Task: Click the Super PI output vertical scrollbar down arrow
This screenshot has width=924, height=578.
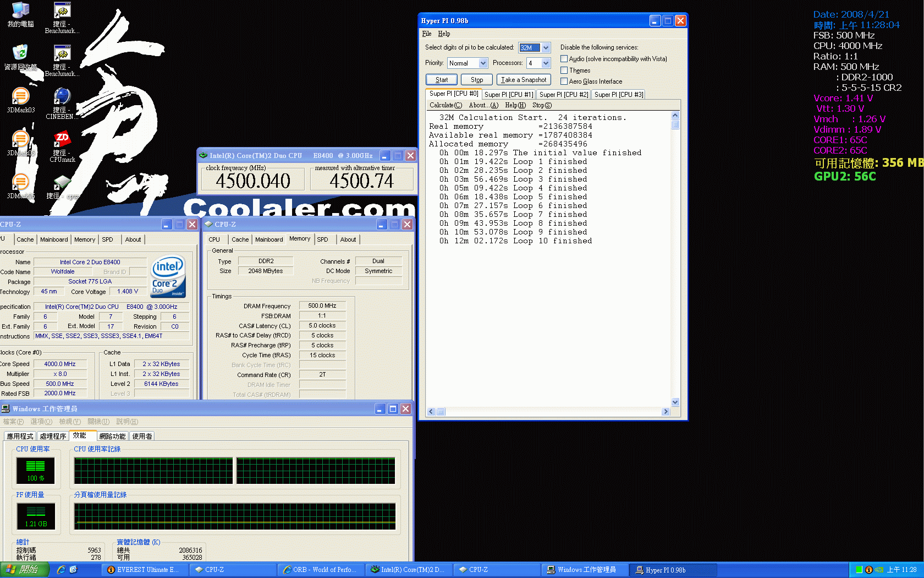Action: point(675,402)
